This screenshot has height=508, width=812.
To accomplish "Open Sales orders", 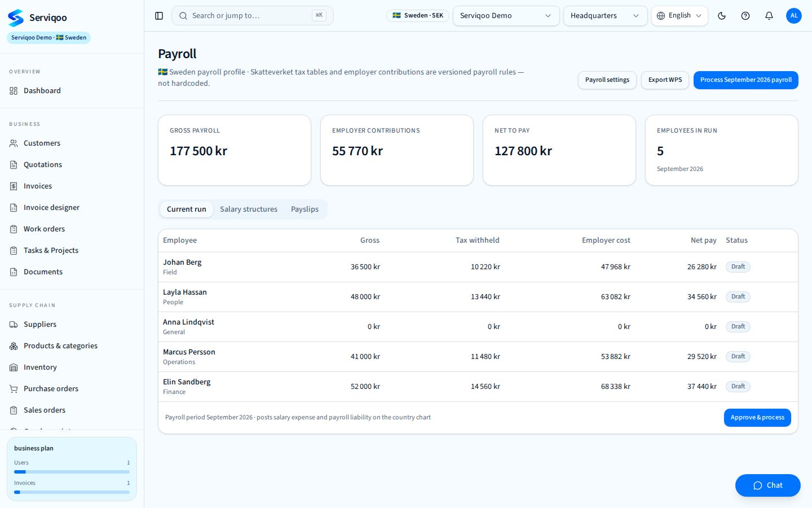I will (72, 410).
